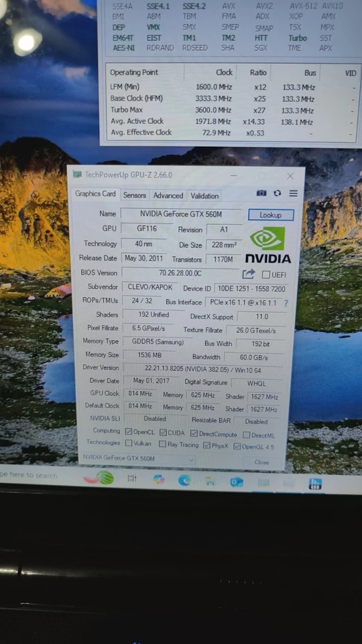The image size is (362, 644).
Task: Open Outlook from the taskbar
Action: coord(237,482)
